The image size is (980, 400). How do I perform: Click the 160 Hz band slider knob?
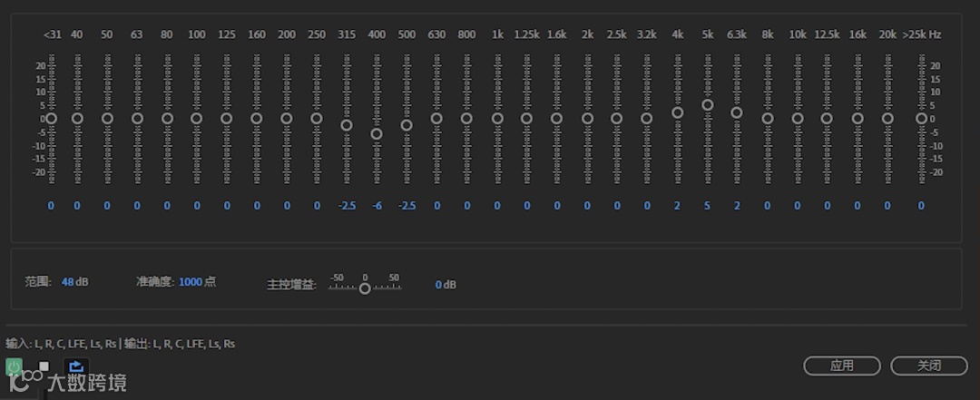(257, 118)
